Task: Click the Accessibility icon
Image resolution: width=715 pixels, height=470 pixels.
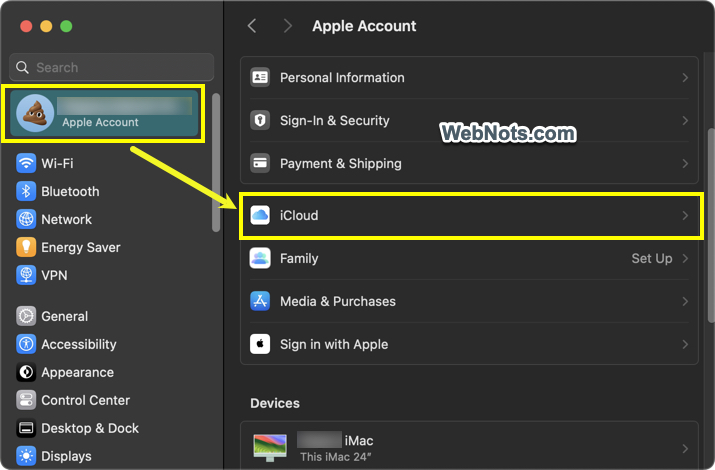Action: 26,344
